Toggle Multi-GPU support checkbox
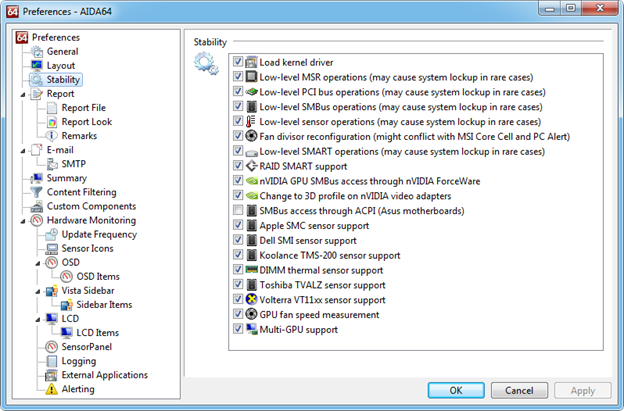This screenshot has width=624, height=411. [x=238, y=329]
